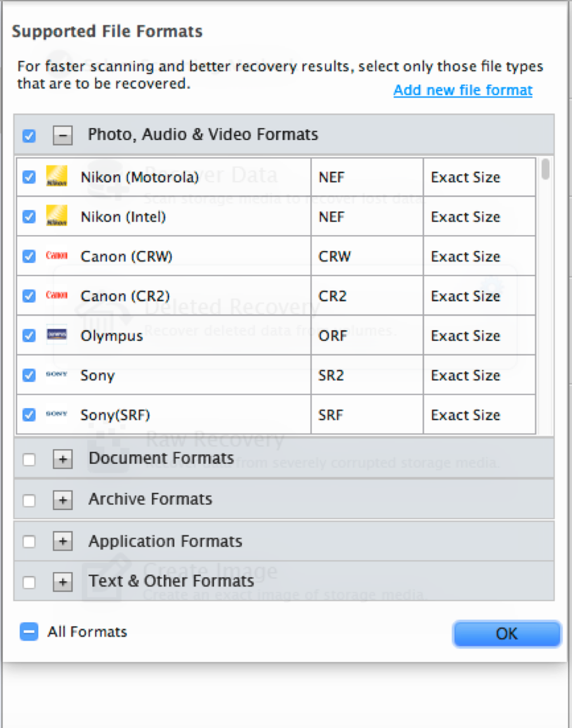
Task: Expand the Text & Other Formats section
Action: point(63,582)
